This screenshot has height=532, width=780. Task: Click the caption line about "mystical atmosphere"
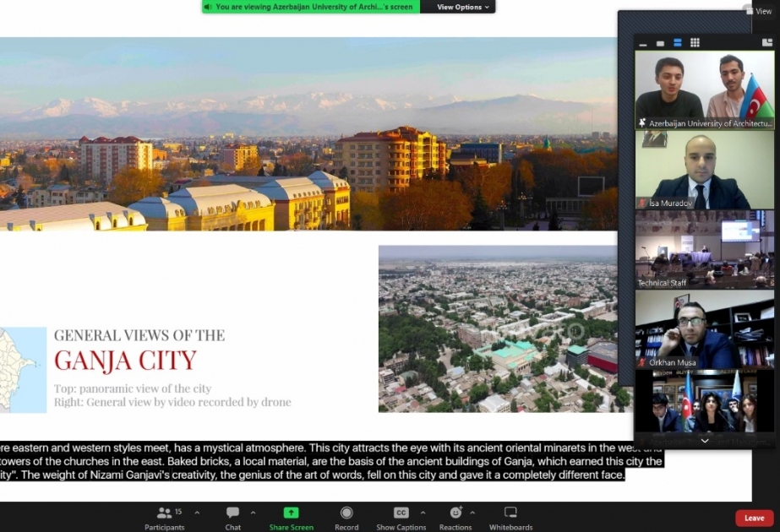(x=331, y=448)
